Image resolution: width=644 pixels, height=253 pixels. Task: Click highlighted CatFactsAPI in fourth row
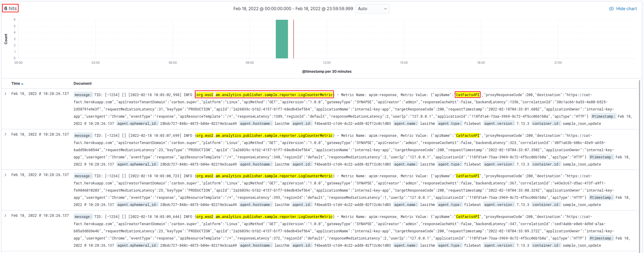467,217
